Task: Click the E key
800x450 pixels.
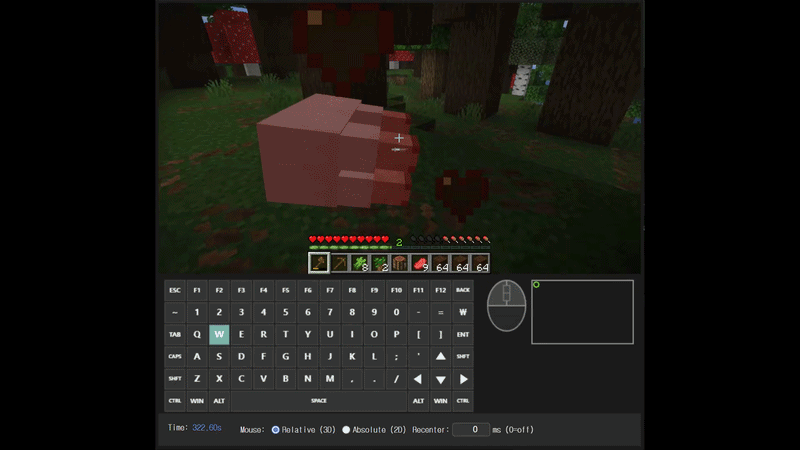Action: tap(241, 335)
